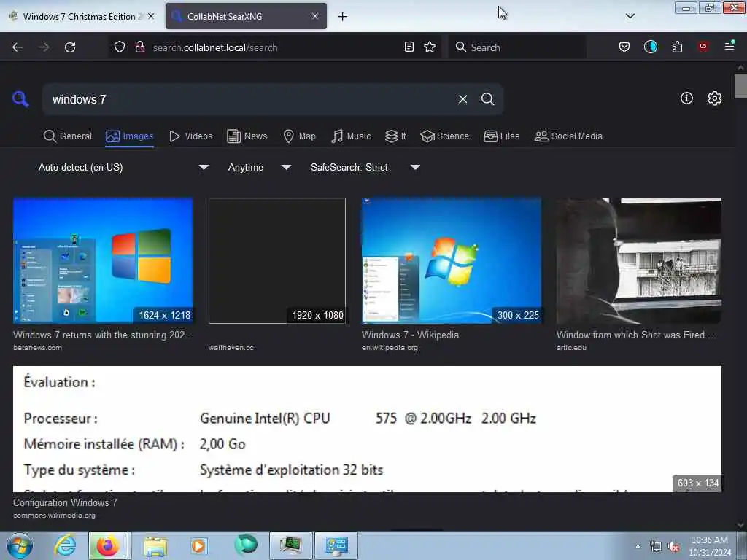Select the News search category
This screenshot has height=560, width=747.
pyautogui.click(x=247, y=136)
